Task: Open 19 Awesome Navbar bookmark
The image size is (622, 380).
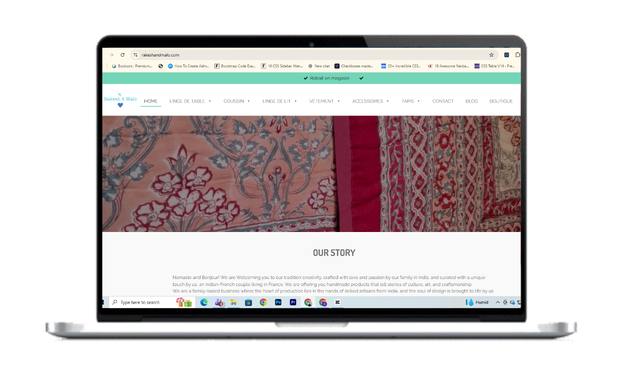Action: click(448, 66)
